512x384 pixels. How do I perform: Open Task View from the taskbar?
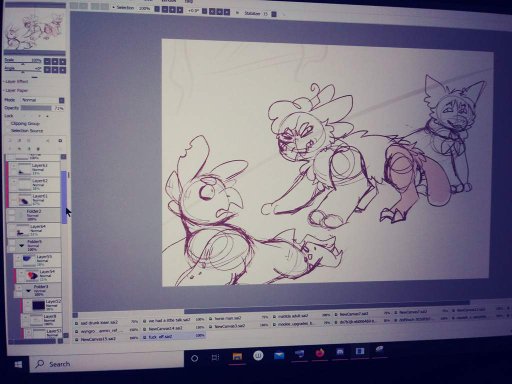[x=216, y=357]
